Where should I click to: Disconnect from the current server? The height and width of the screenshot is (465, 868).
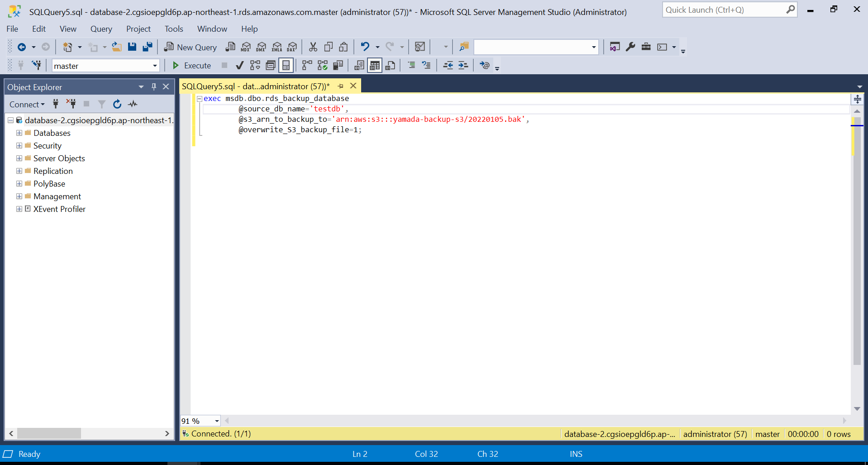(x=71, y=104)
